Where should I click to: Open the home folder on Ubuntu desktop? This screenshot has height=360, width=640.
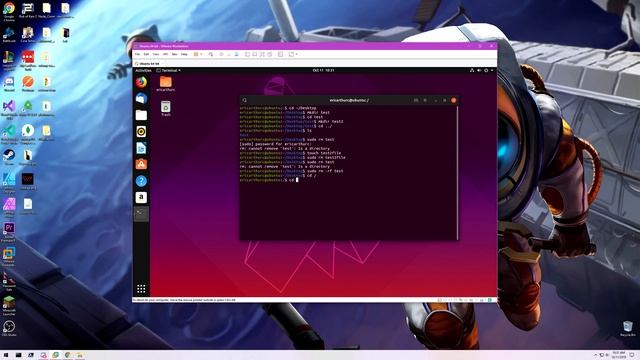166,83
